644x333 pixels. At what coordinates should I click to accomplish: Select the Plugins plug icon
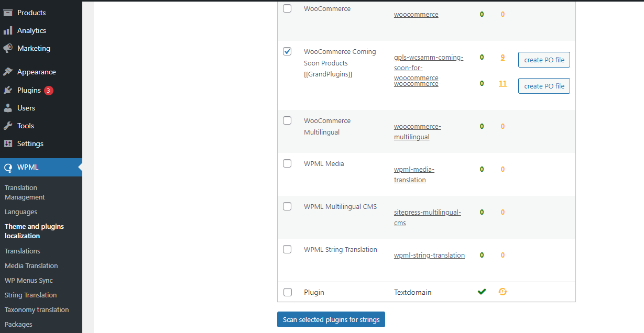point(9,90)
